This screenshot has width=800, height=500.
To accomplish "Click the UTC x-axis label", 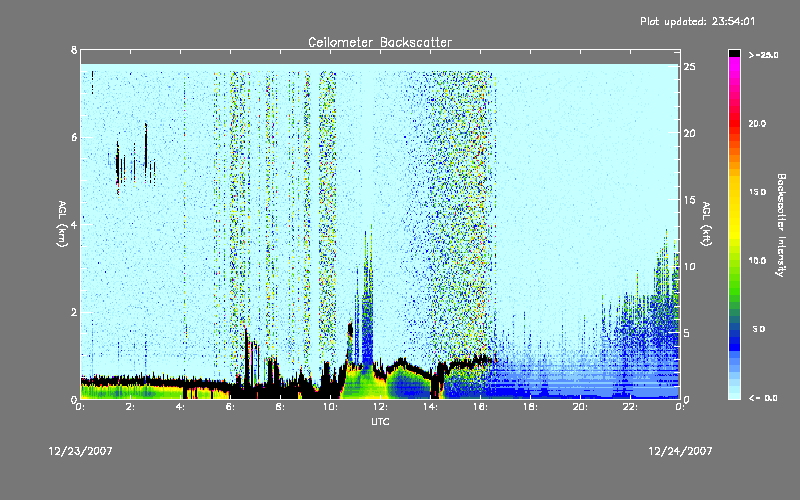I will [380, 421].
